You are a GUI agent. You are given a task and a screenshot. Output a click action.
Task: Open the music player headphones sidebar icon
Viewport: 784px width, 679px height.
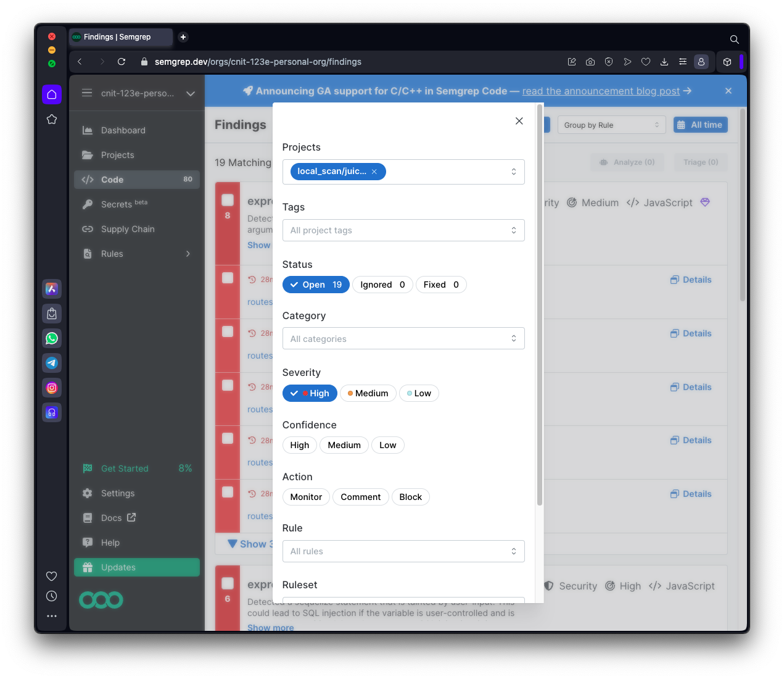click(52, 412)
